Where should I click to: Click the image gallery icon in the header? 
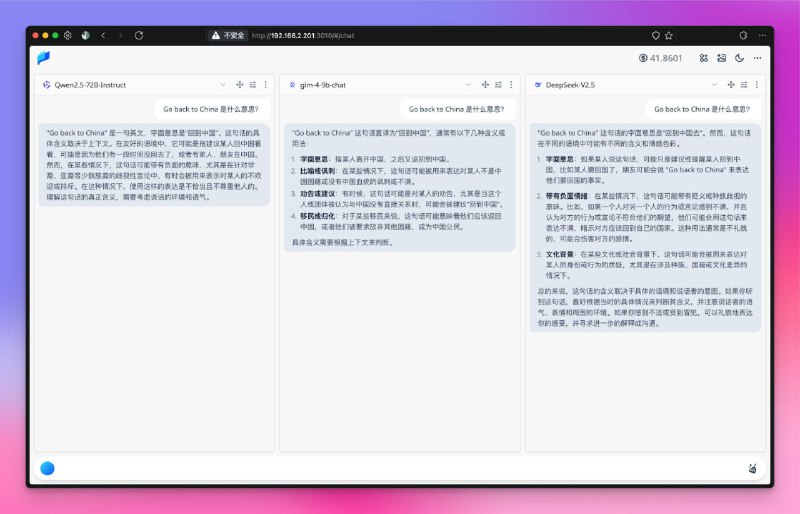[721, 58]
